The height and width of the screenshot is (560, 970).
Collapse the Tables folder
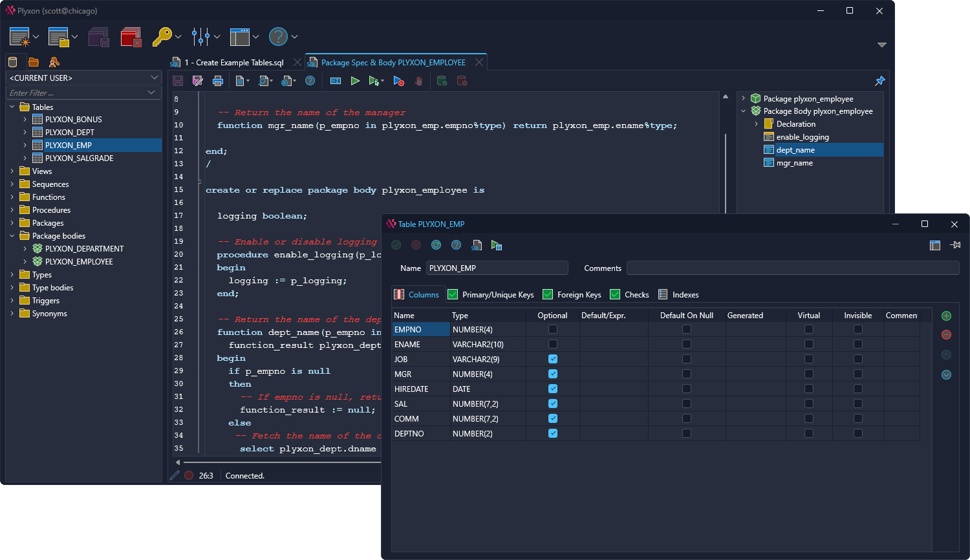12,107
